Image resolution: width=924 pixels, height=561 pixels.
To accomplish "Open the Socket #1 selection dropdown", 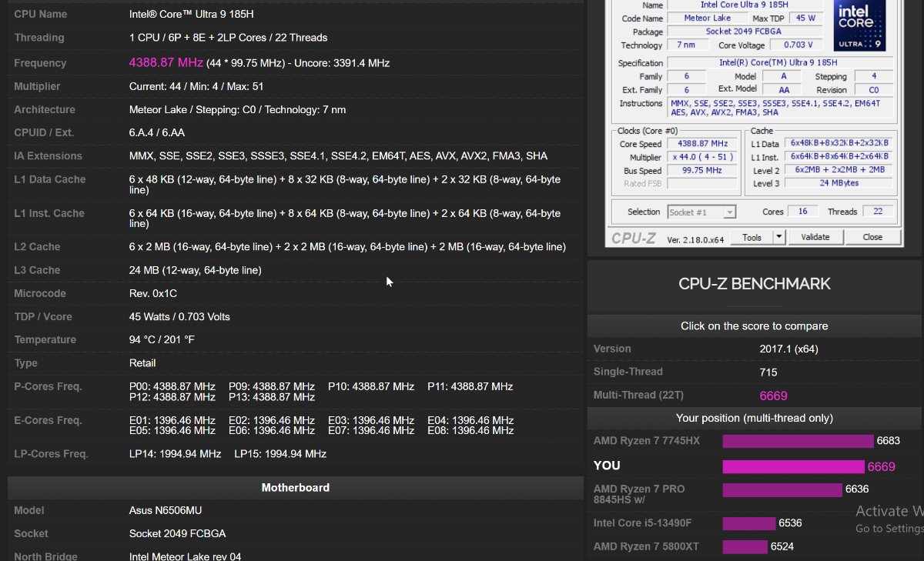I will coord(701,212).
